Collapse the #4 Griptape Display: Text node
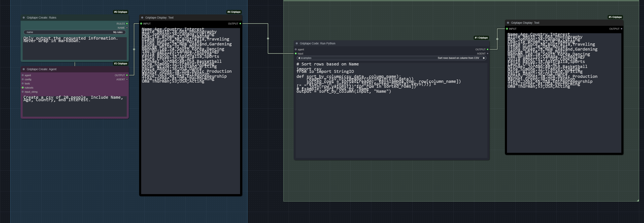 pos(142,18)
